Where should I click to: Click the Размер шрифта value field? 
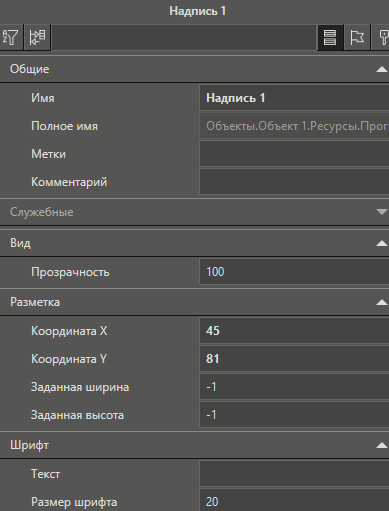[x=294, y=501]
